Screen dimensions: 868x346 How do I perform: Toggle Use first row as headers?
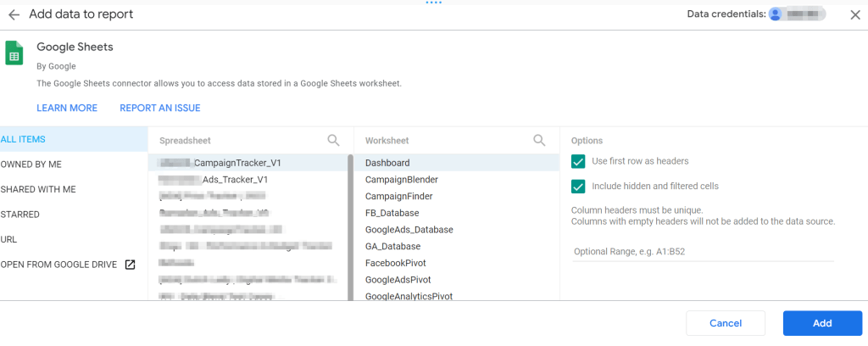tap(579, 161)
